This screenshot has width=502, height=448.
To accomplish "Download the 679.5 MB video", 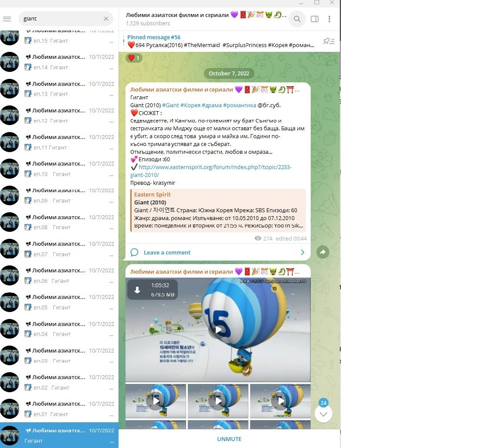I will pyautogui.click(x=137, y=290).
